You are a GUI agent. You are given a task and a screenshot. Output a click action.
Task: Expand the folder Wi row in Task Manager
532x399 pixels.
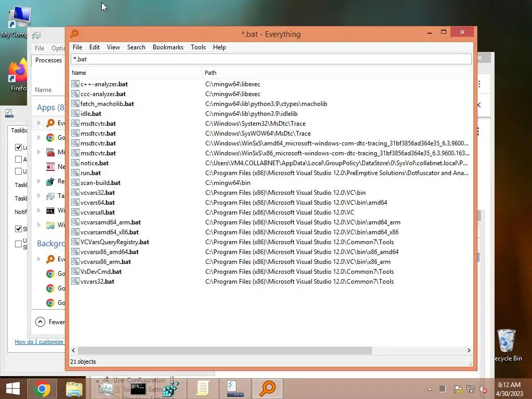tap(38, 225)
